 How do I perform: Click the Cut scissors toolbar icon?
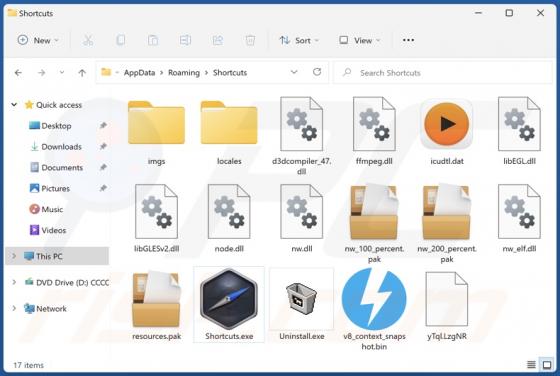click(x=88, y=40)
